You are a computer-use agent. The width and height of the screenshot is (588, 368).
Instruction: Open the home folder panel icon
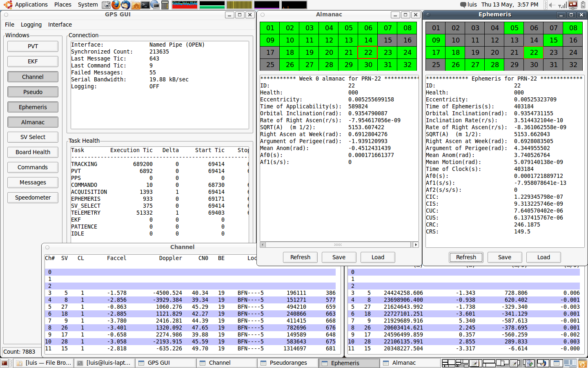(136, 4)
